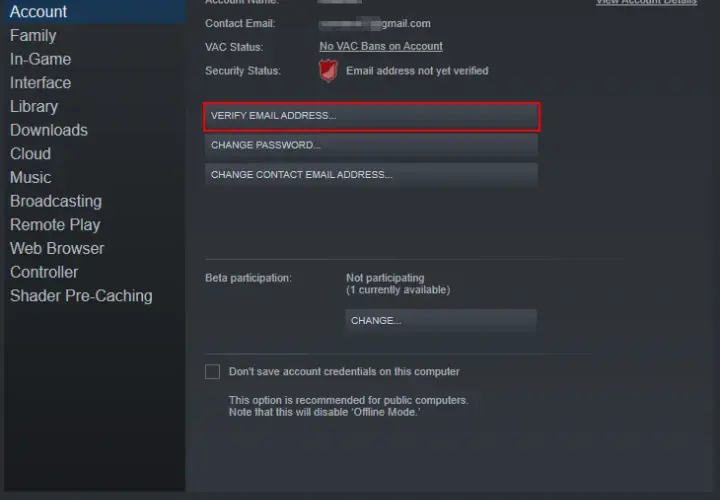Click '(1 currently available)' text
The height and width of the screenshot is (500, 720).
(398, 290)
